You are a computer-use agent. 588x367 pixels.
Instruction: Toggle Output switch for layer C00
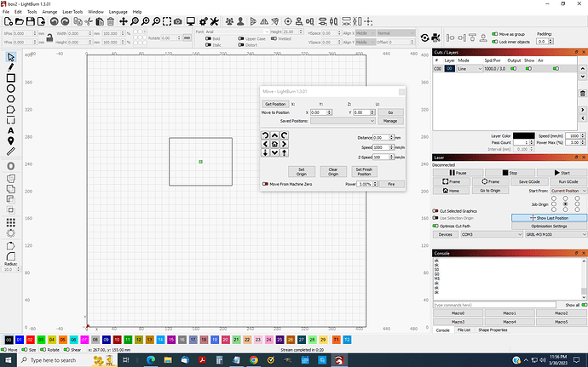[x=513, y=69]
